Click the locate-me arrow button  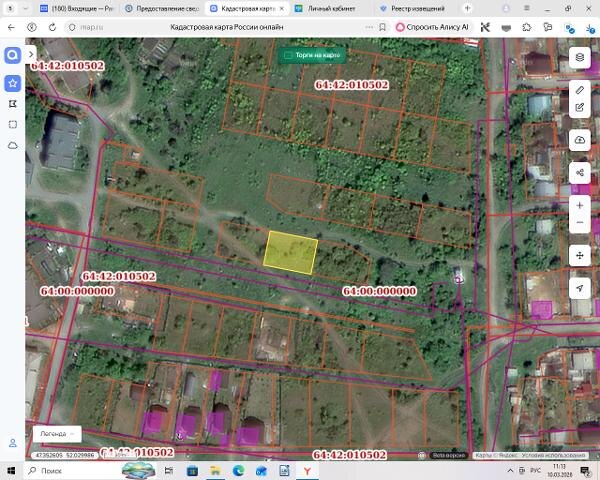[580, 288]
